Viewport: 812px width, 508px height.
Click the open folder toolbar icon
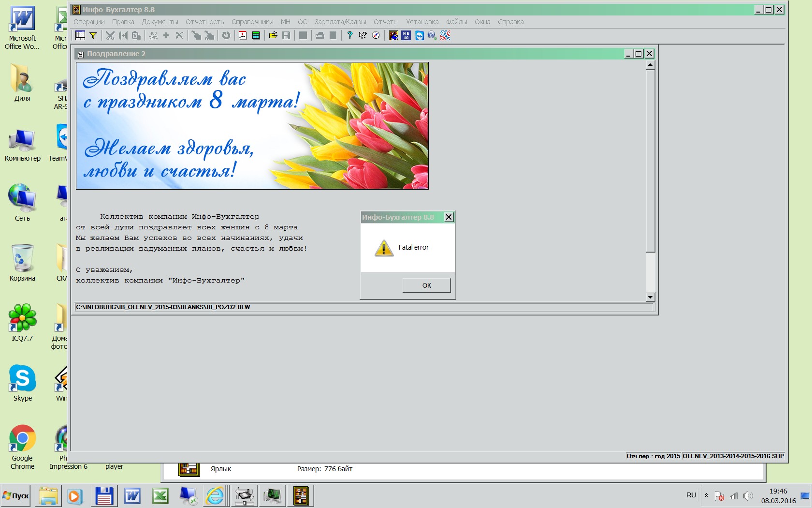point(273,35)
